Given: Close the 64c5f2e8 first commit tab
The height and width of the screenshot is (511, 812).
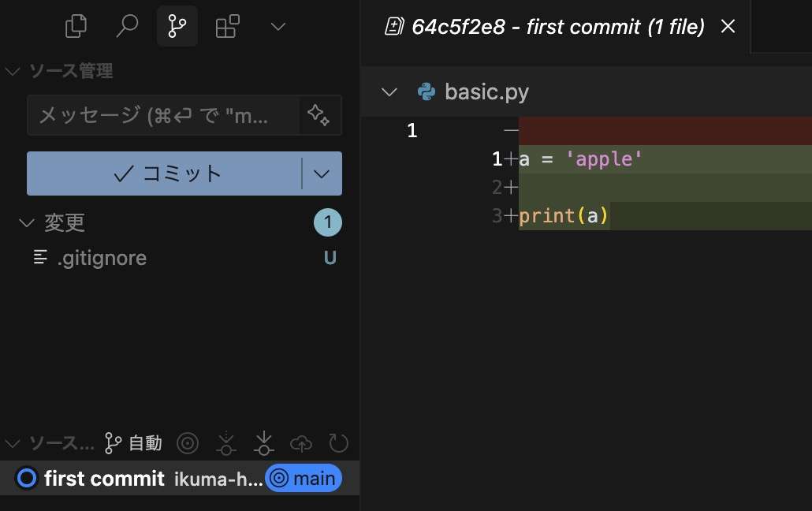Looking at the screenshot, I should (728, 27).
